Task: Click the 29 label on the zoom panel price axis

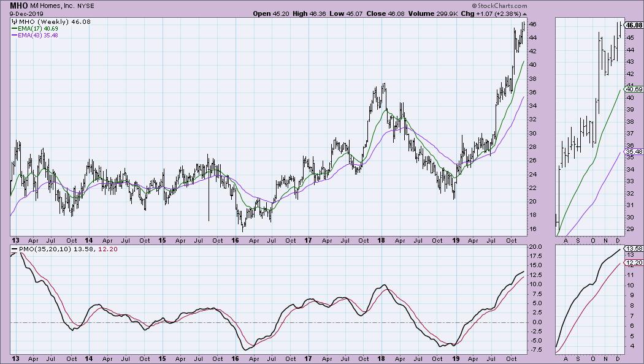Action: coord(630,229)
